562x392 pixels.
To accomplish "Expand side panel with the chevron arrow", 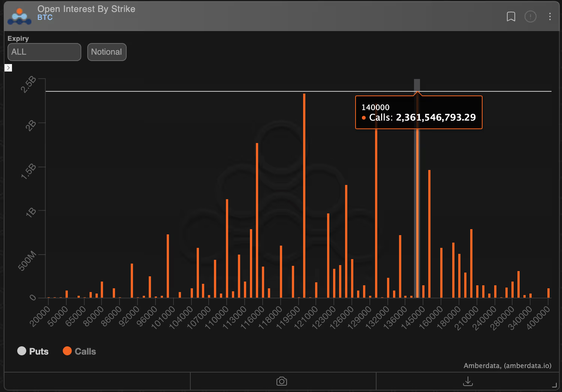I will tap(8, 68).
